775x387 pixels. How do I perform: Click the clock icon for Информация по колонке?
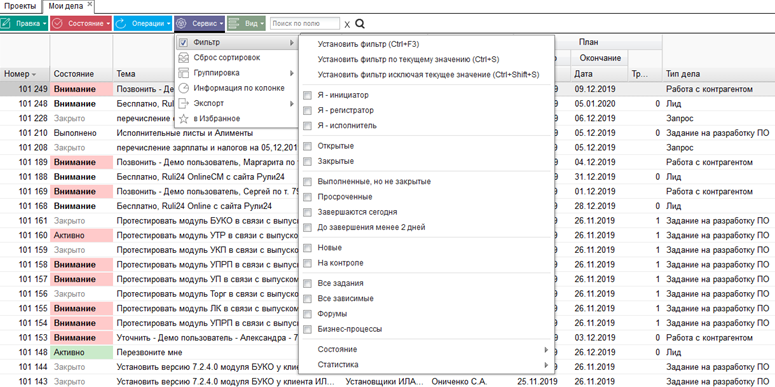click(183, 88)
